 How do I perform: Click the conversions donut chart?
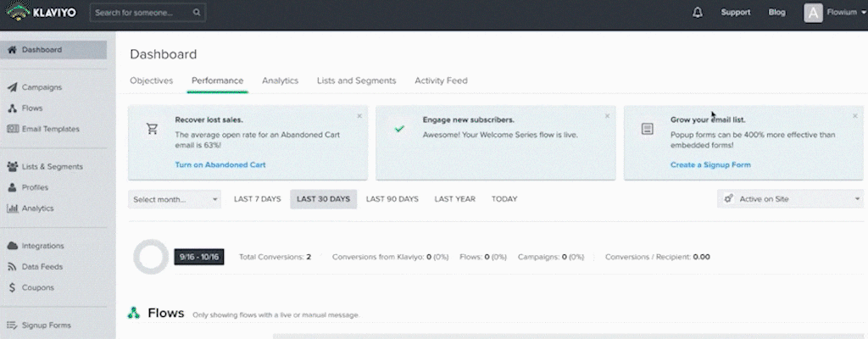[x=151, y=257]
